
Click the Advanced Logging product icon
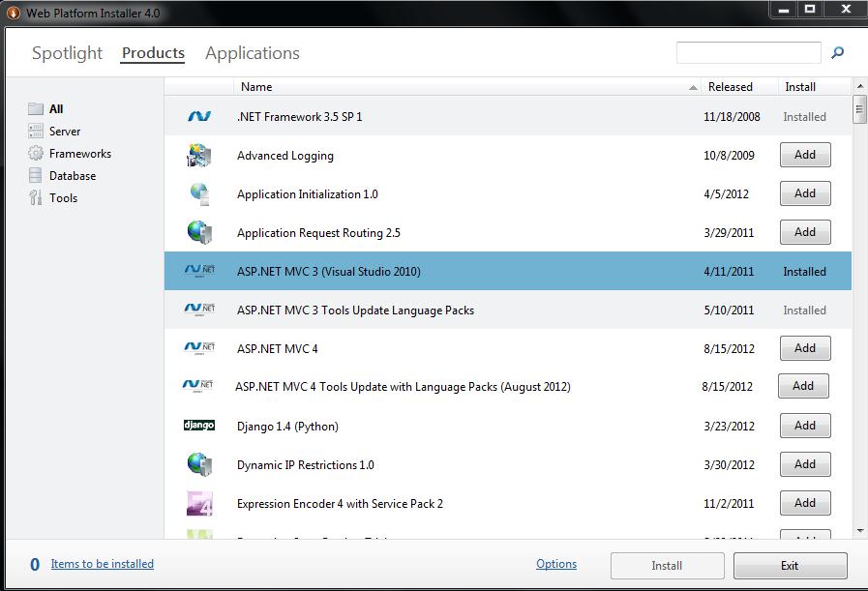[199, 156]
